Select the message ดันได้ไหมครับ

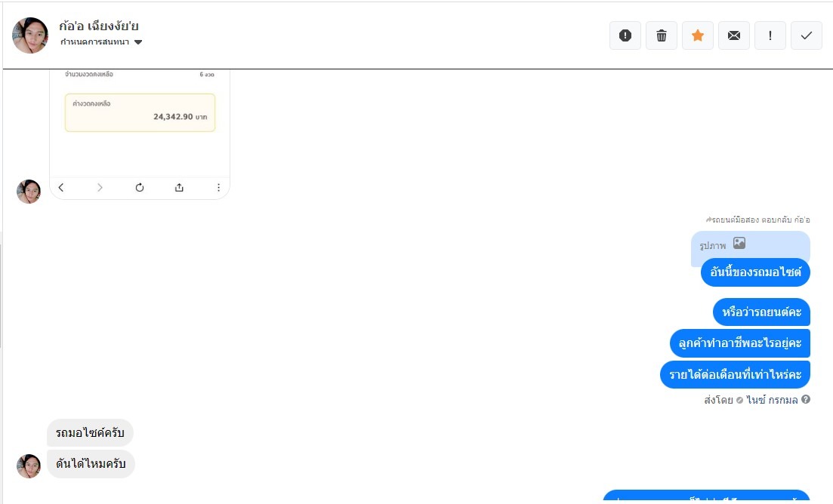click(91, 464)
